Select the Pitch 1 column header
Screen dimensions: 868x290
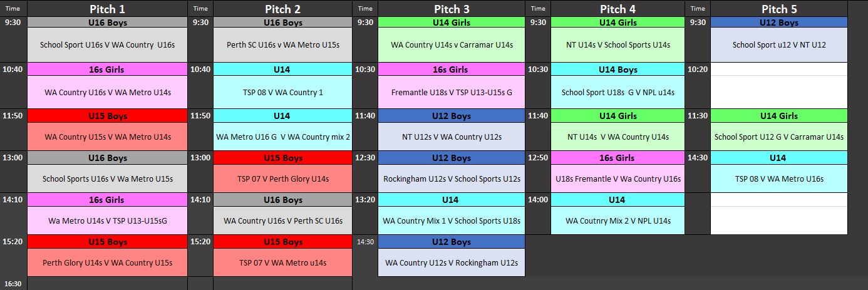point(107,9)
